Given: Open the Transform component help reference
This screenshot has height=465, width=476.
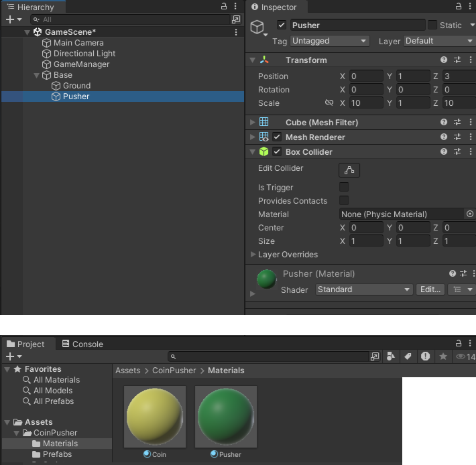Looking at the screenshot, I should click(444, 60).
